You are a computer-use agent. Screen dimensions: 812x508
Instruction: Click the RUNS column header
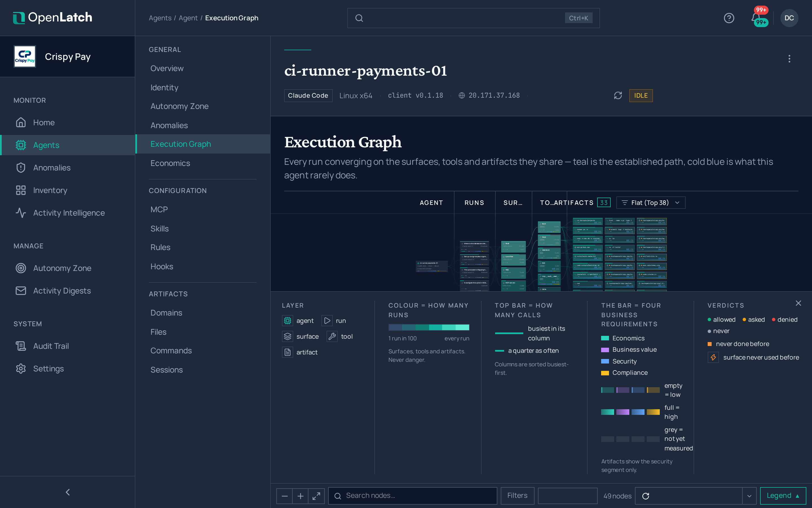pyautogui.click(x=474, y=203)
